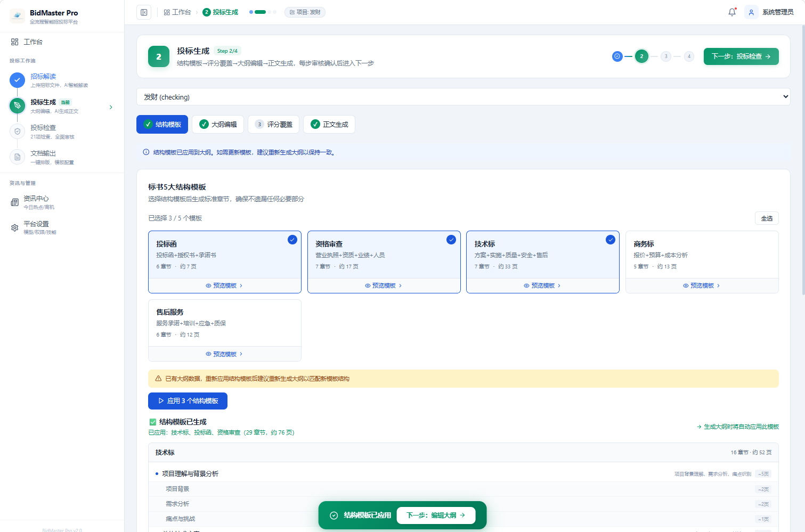The image size is (805, 532).
Task: Deselect the 技术标 template checkmark
Action: [611, 240]
